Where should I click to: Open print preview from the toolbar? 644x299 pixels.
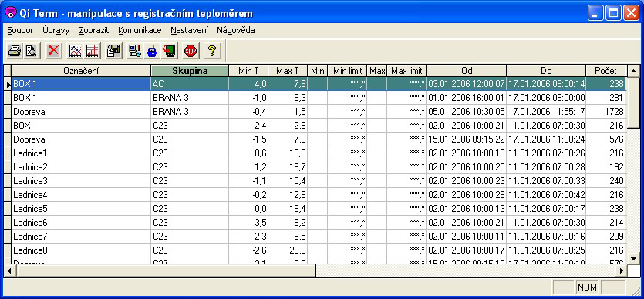(x=32, y=51)
